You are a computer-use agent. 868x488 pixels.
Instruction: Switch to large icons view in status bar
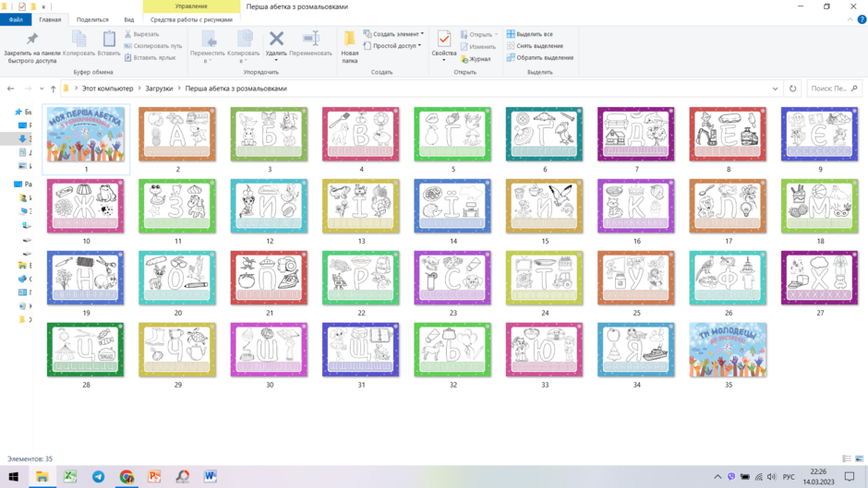[859, 458]
